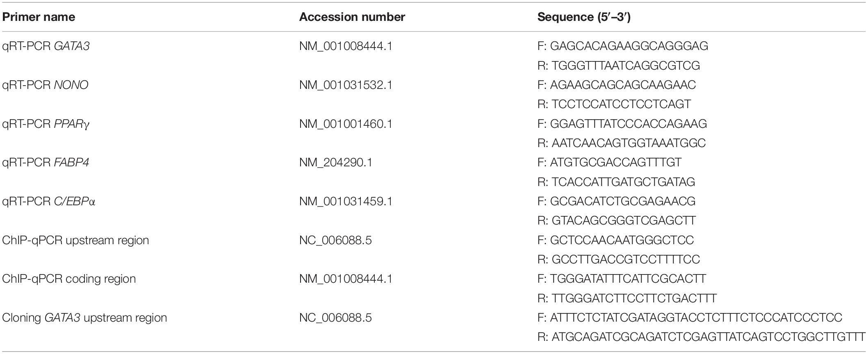Select the qRT-PCR C/EBPα row label

pos(49,202)
